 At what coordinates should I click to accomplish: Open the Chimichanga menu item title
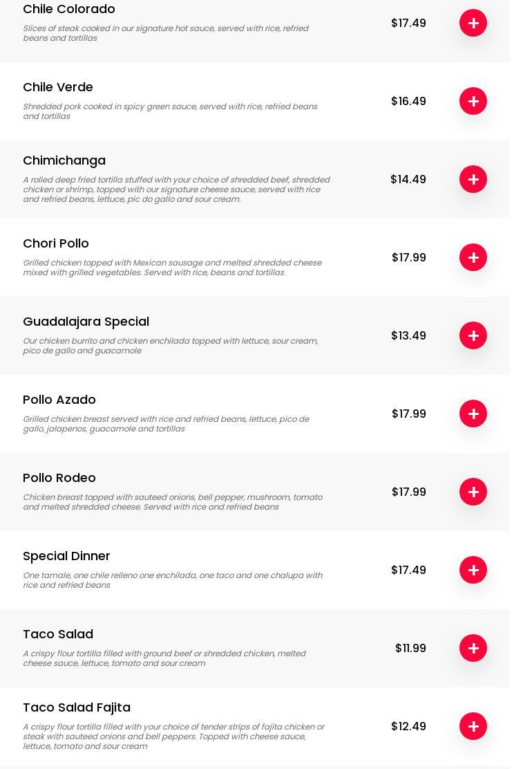64,160
